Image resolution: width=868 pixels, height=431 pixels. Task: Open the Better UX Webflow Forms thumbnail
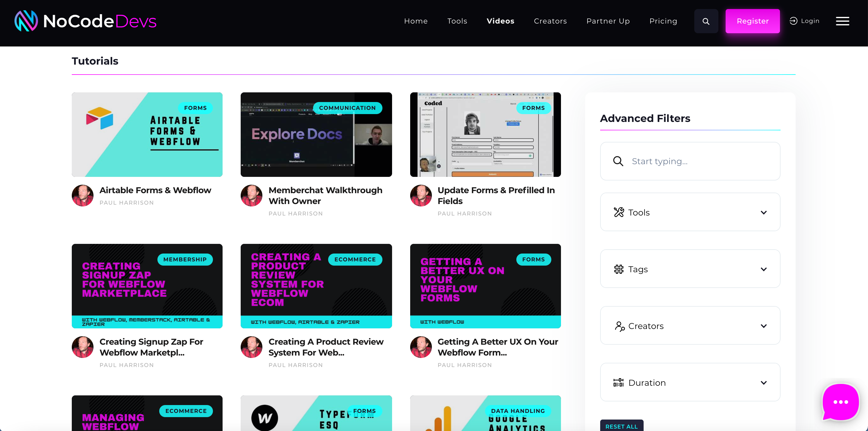(x=485, y=286)
